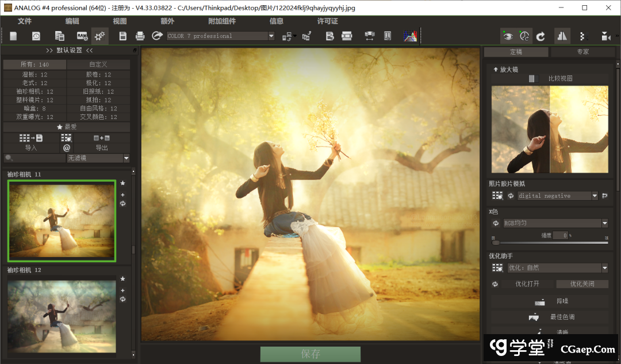The image size is (621, 364).
Task: Click the printer icon in toolbar
Action: click(140, 36)
